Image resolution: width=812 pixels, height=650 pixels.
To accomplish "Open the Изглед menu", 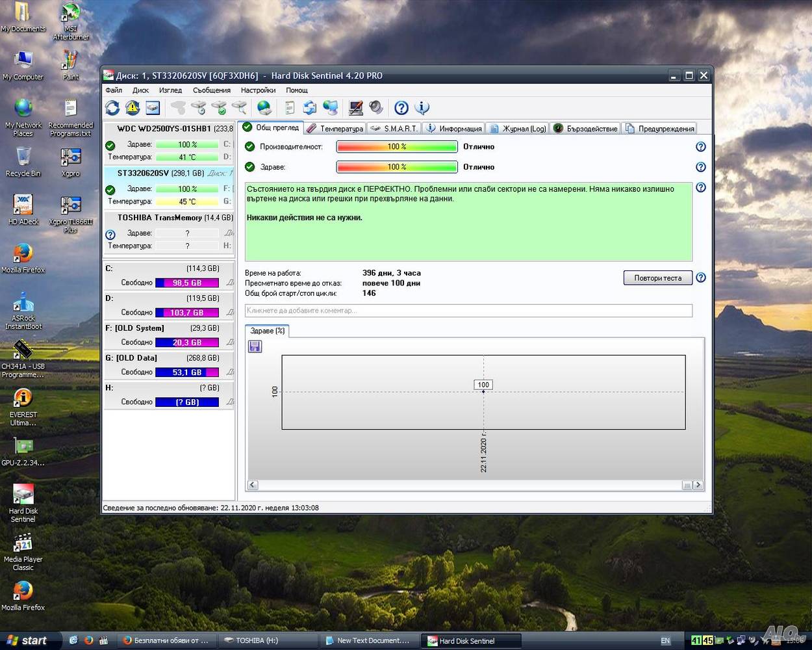I will click(171, 90).
